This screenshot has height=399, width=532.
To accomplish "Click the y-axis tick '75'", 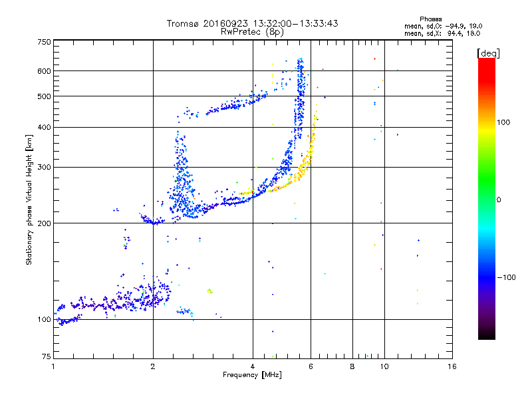I will tap(47, 356).
